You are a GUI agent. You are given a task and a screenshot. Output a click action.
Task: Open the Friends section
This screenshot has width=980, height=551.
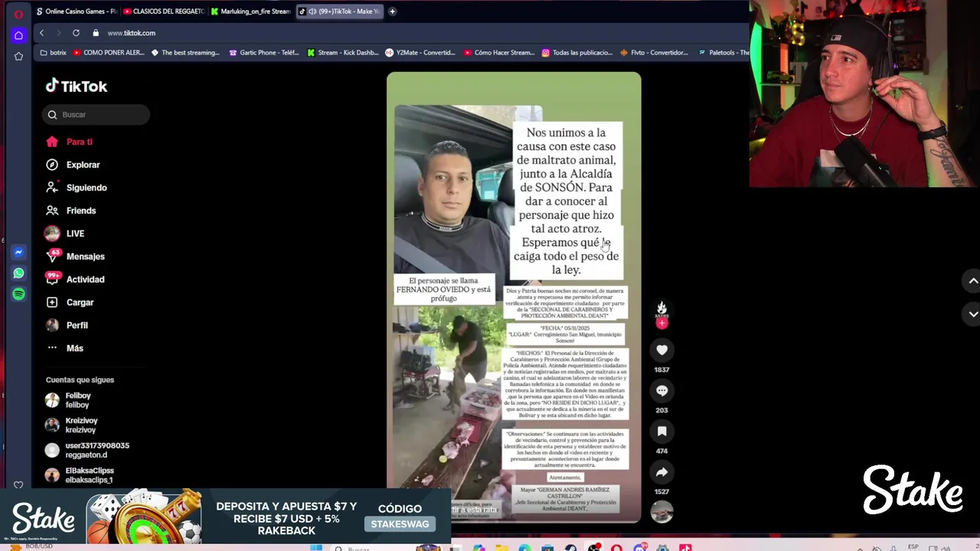click(x=70, y=210)
